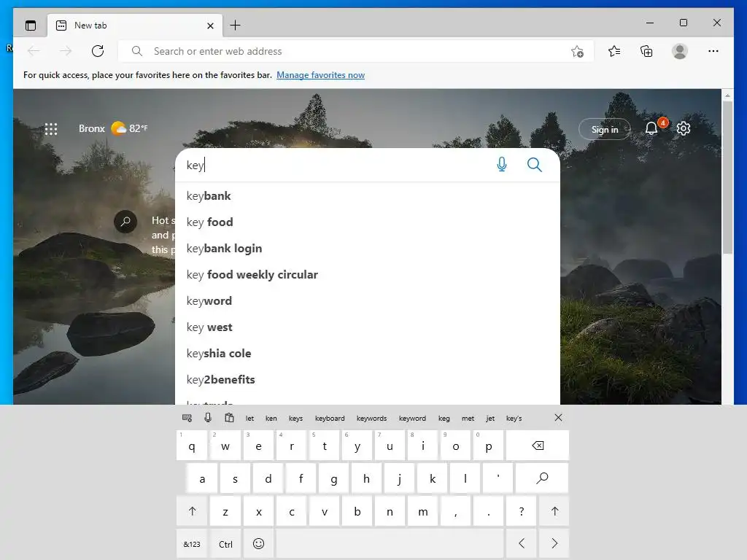Tap the y key
Viewport: 747px width, 560px height.
[x=357, y=446]
